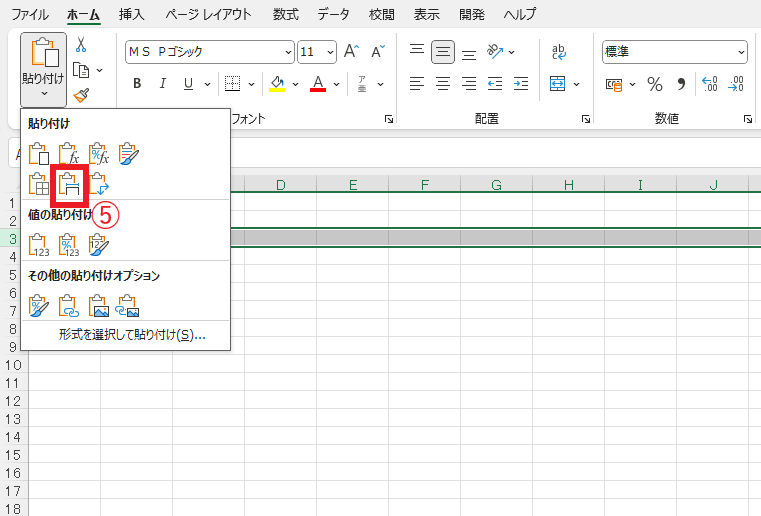The height and width of the screenshot is (516, 761).
Task: Choose Paste Values and Number Formatting option
Action: pos(69,245)
